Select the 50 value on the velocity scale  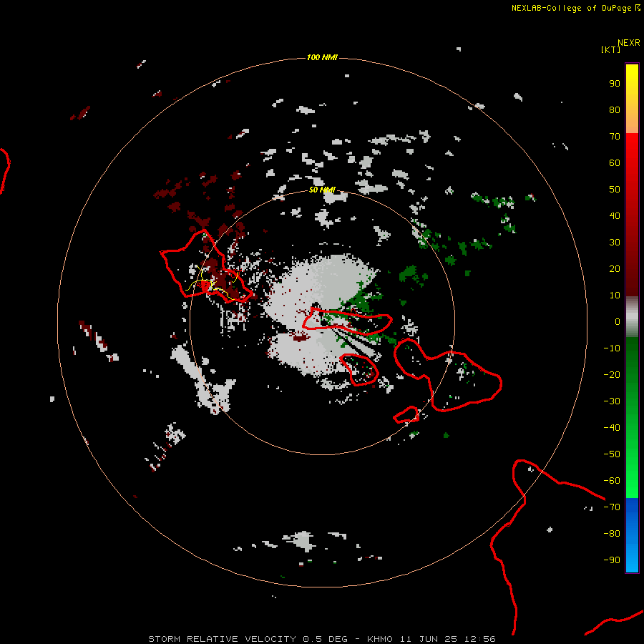pos(615,190)
